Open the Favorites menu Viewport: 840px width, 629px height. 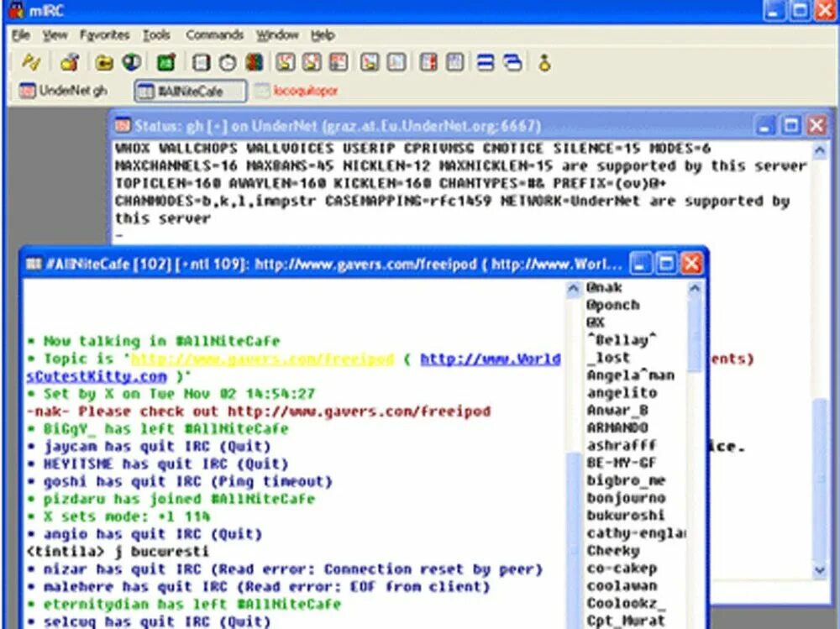(x=104, y=35)
